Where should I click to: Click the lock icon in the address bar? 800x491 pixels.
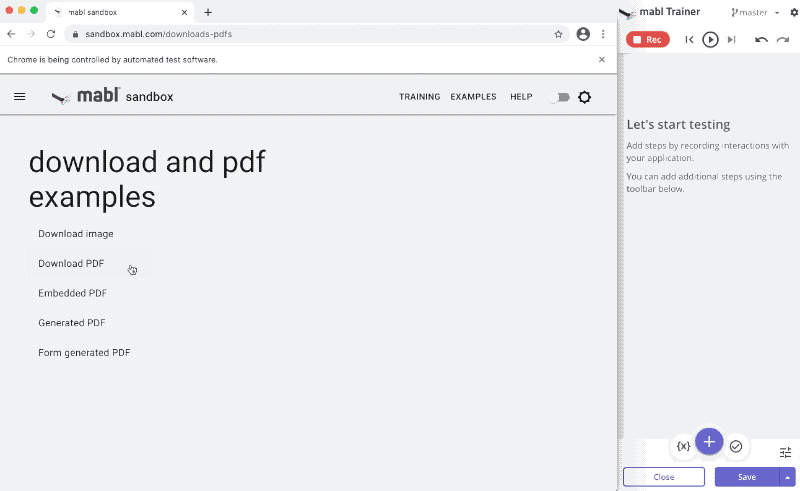click(76, 34)
